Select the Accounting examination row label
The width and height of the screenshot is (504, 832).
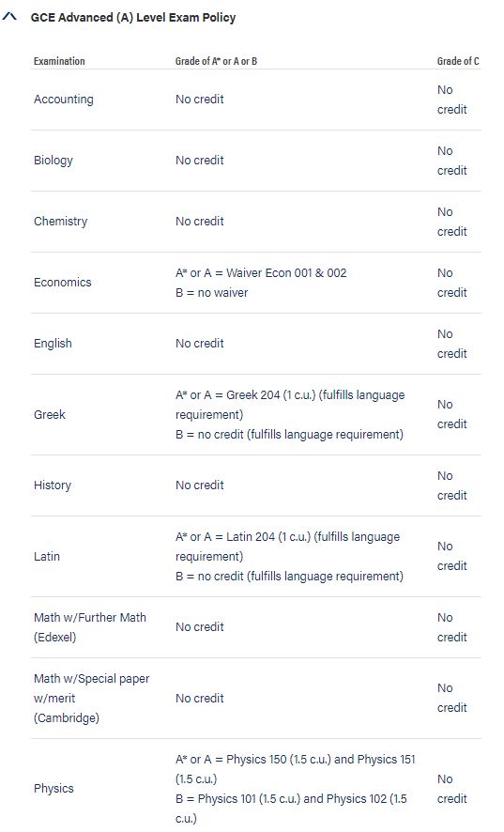[x=64, y=100]
